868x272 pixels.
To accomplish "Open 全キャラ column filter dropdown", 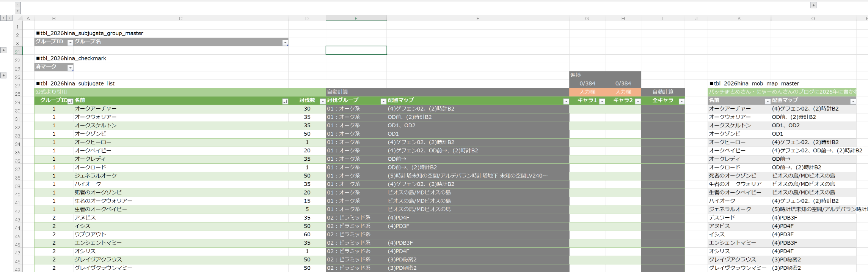I will pos(681,101).
